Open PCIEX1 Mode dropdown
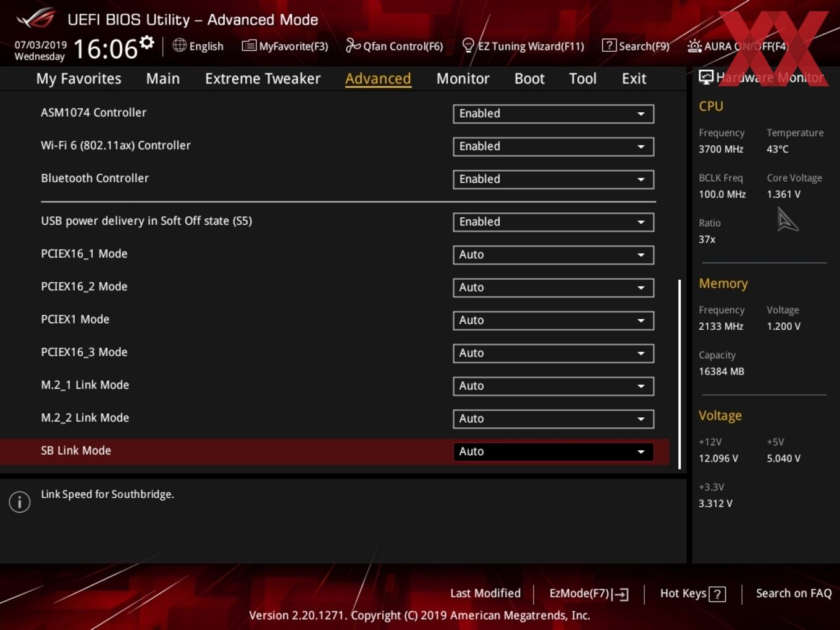 click(553, 320)
